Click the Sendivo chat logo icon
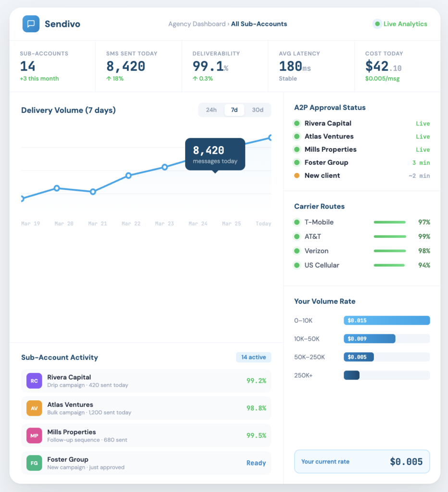448x492 pixels. pos(31,24)
